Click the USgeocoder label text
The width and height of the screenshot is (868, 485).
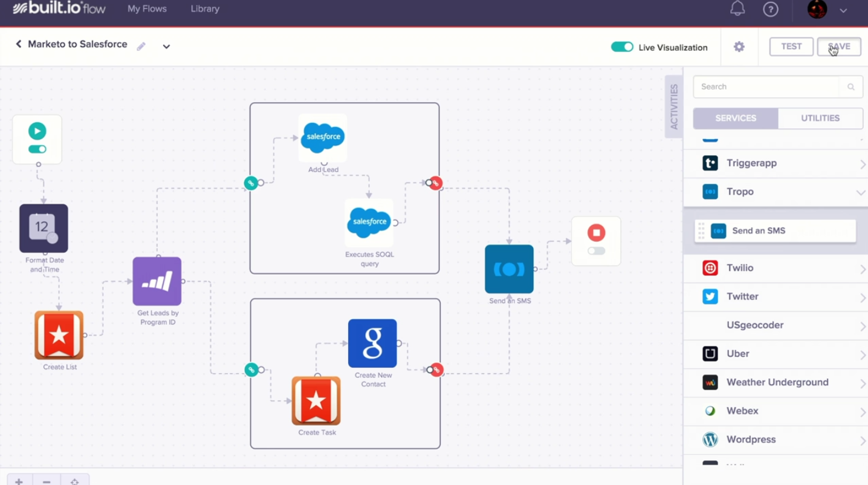pos(755,325)
